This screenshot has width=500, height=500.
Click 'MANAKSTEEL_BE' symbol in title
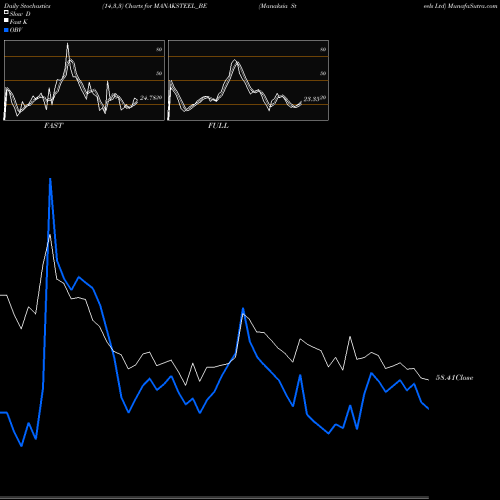[181, 6]
